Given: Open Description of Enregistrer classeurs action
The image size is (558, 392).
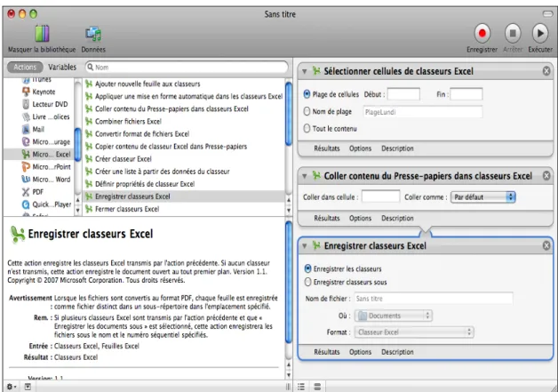Looking at the screenshot, I should tap(397, 352).
